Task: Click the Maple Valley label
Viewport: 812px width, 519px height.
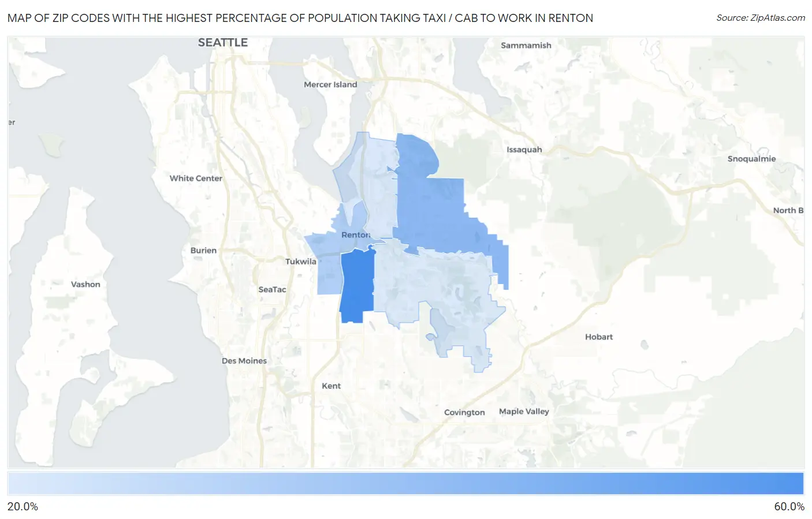Action: point(524,412)
